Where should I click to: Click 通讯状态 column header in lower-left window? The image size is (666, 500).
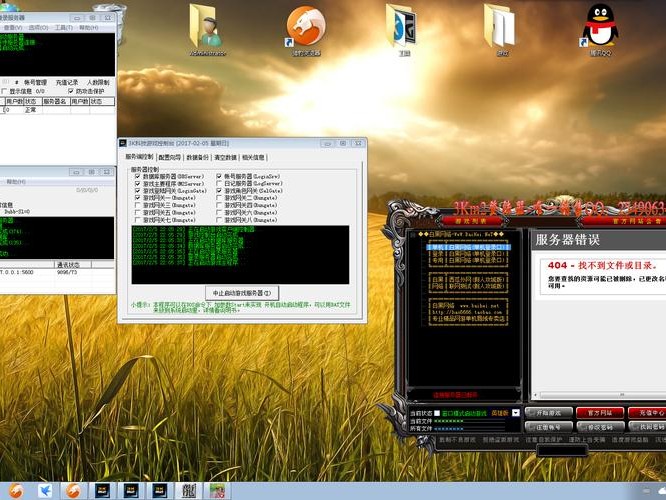(73, 265)
